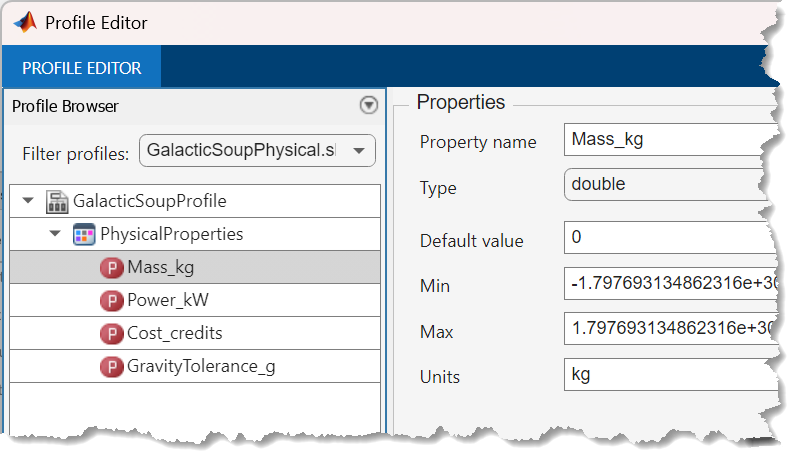Click the Cost_credits property icon
789x453 pixels.
tap(111, 333)
